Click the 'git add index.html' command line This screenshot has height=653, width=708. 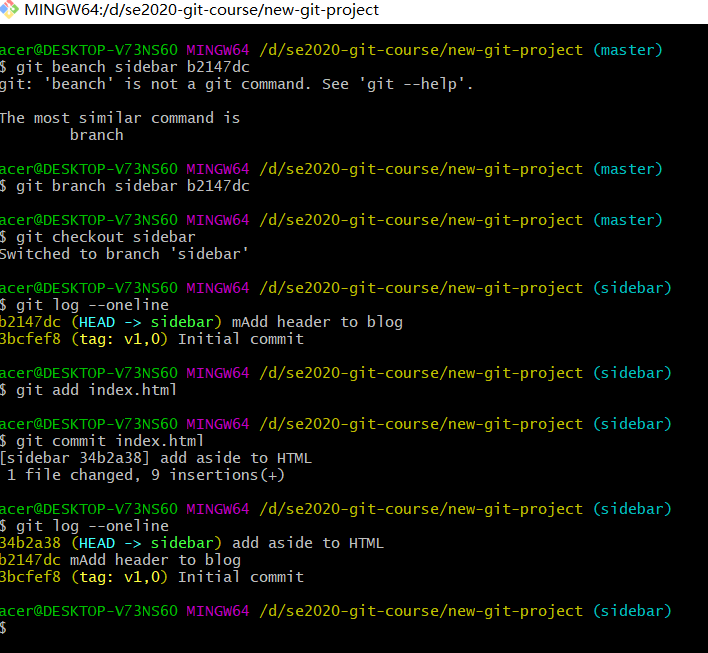(88, 390)
